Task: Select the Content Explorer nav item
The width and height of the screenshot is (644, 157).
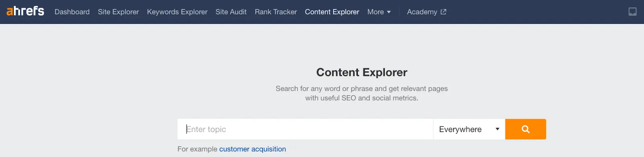Action: point(332,12)
